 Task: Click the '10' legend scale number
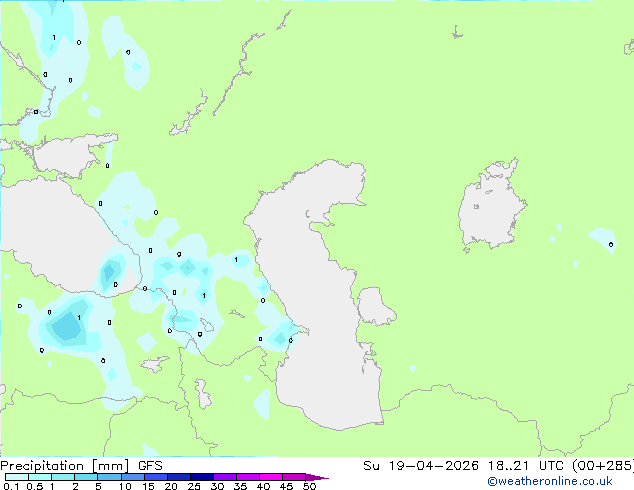tap(125, 486)
